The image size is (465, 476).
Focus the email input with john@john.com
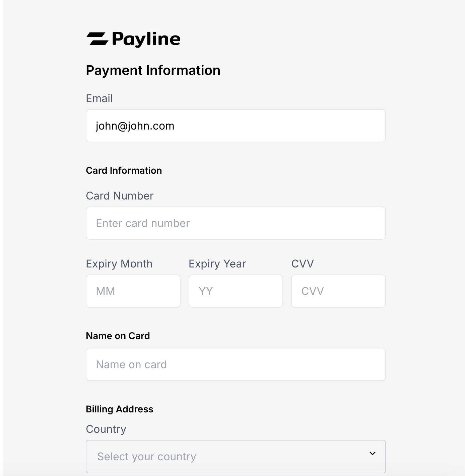coord(236,126)
